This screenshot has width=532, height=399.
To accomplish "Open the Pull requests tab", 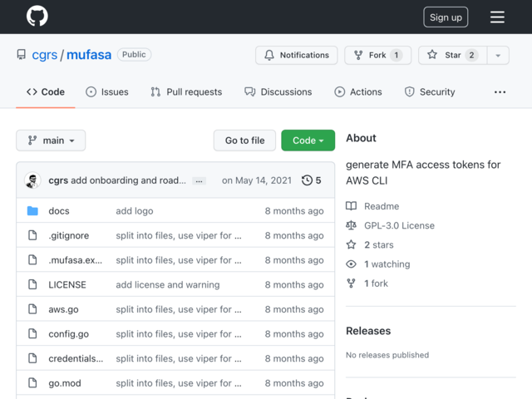I will [x=186, y=92].
